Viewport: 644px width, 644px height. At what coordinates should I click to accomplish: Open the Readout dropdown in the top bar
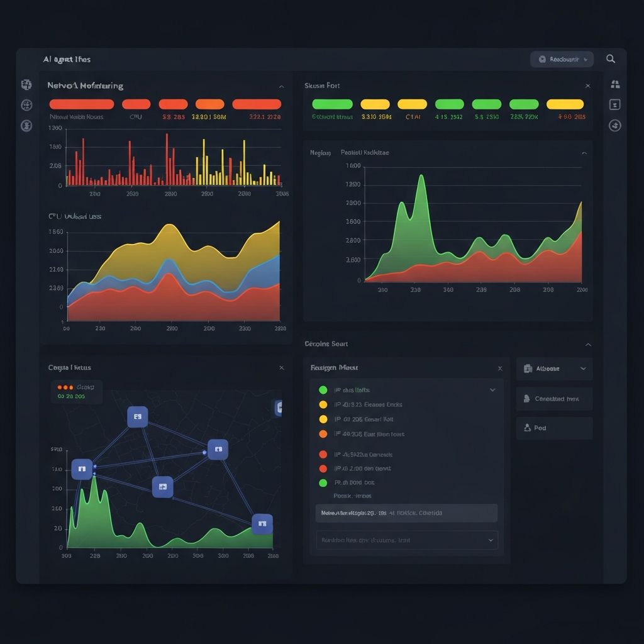click(562, 58)
